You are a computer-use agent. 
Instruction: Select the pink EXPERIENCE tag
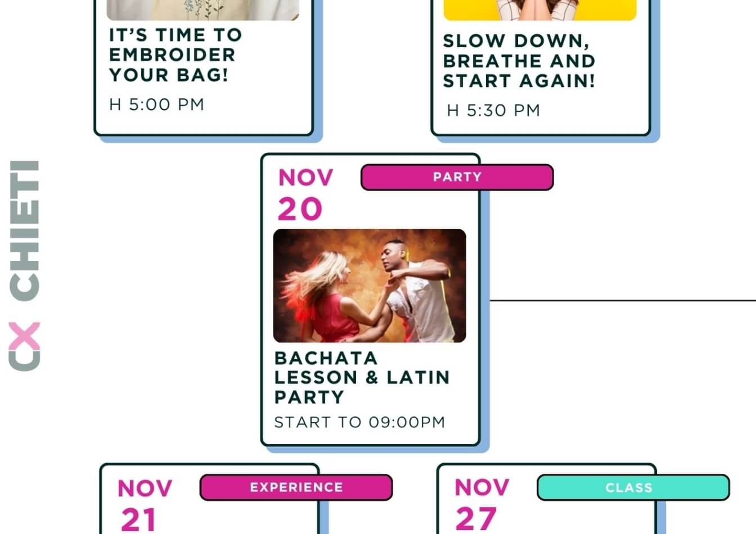(296, 487)
